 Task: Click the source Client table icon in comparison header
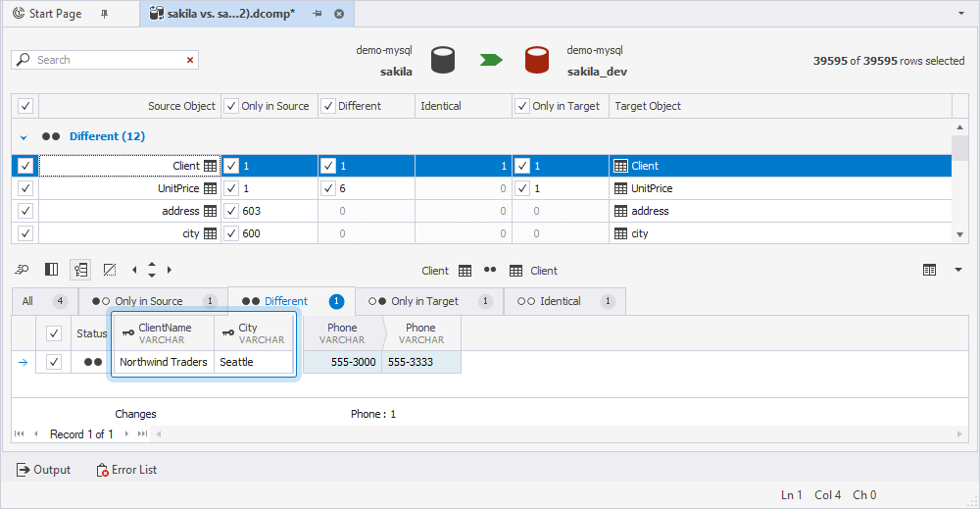[465, 271]
